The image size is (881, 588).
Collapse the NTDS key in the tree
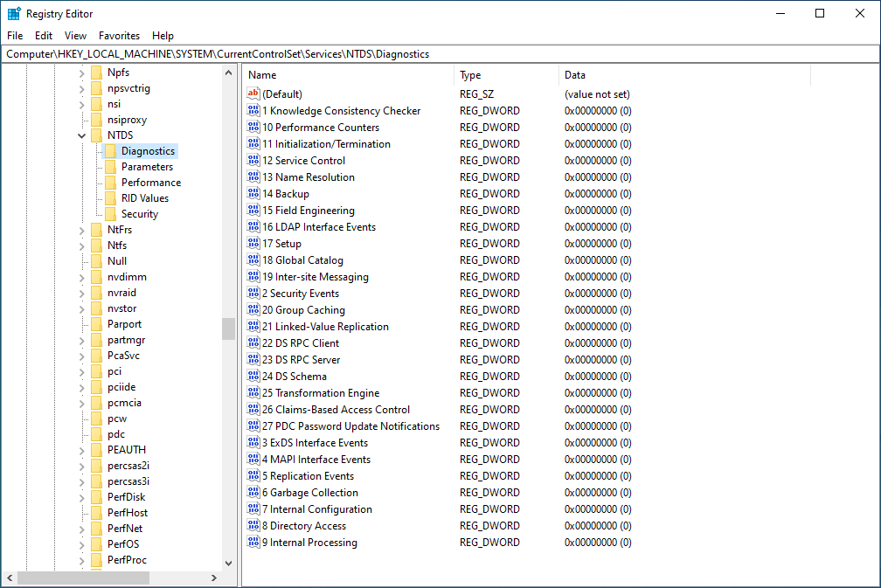pos(82,135)
